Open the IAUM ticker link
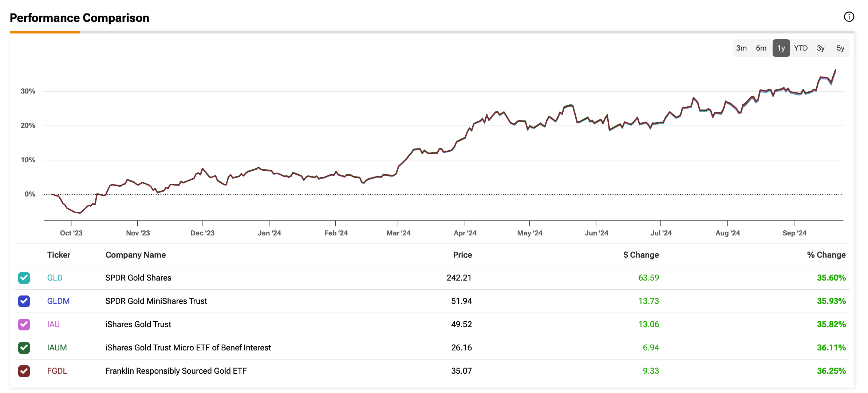This screenshot has width=868, height=393. click(57, 348)
